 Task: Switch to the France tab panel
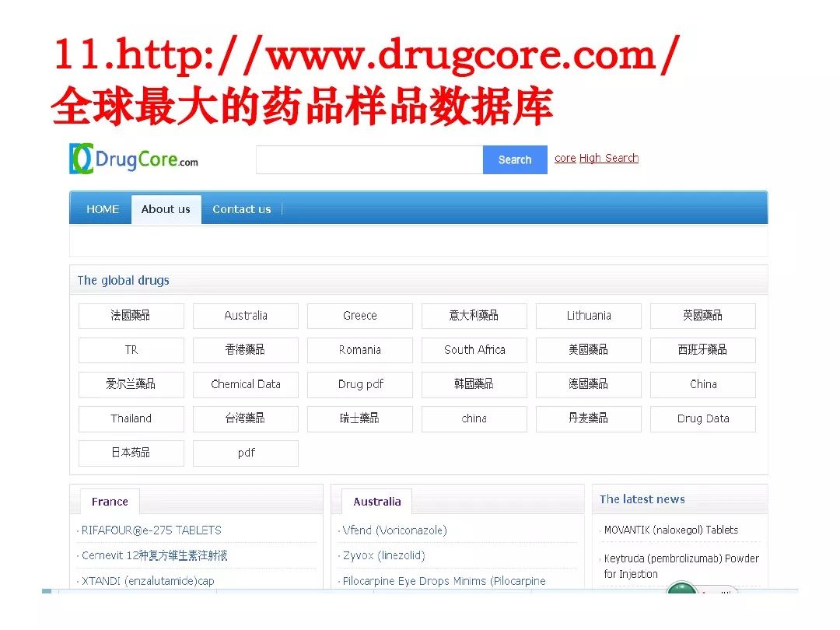coord(110,502)
